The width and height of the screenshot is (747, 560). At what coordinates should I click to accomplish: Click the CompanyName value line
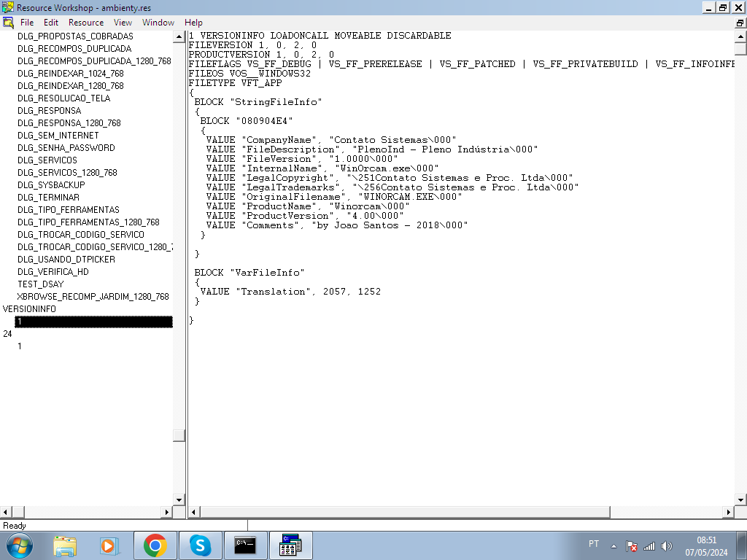tap(331, 140)
